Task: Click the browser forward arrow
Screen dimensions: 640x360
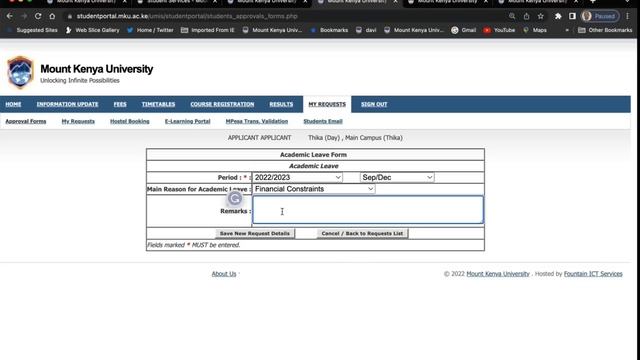Action: [x=24, y=16]
